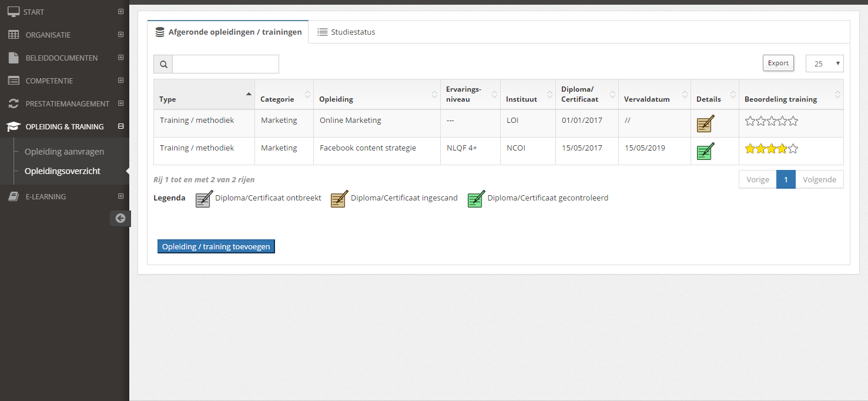This screenshot has width=868, height=401.
Task: Expand the Organisatie menu section
Action: click(120, 35)
